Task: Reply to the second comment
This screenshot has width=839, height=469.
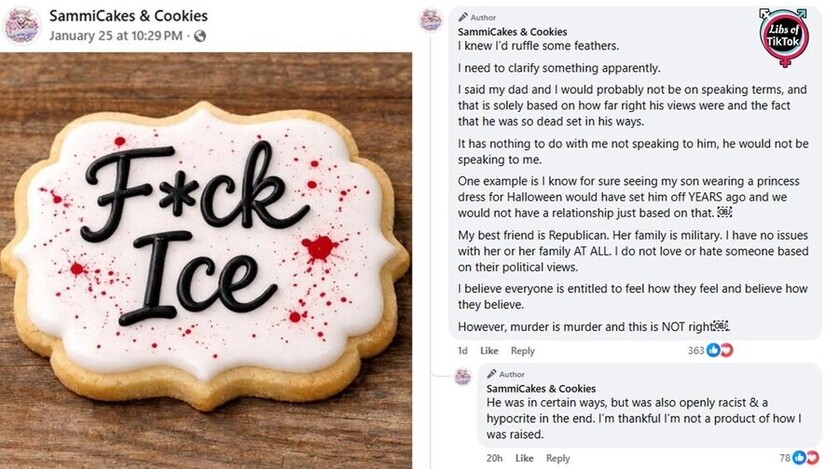Action: point(558,458)
